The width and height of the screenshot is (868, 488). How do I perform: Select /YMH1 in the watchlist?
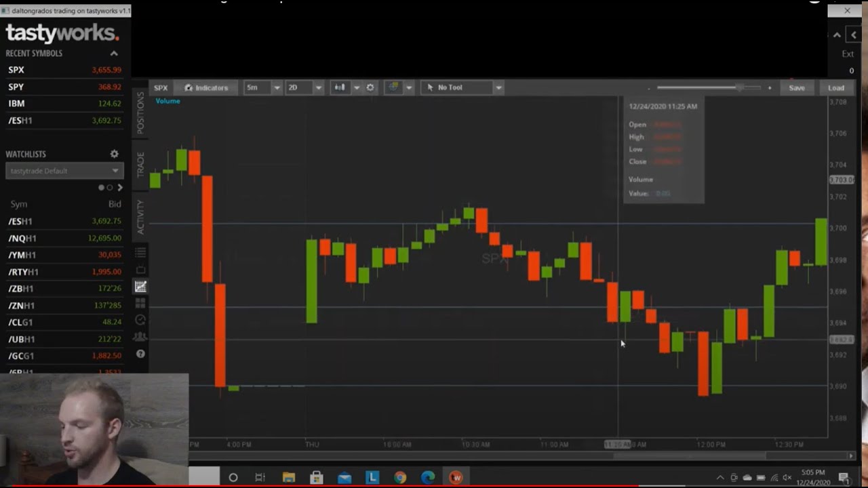pos(65,255)
